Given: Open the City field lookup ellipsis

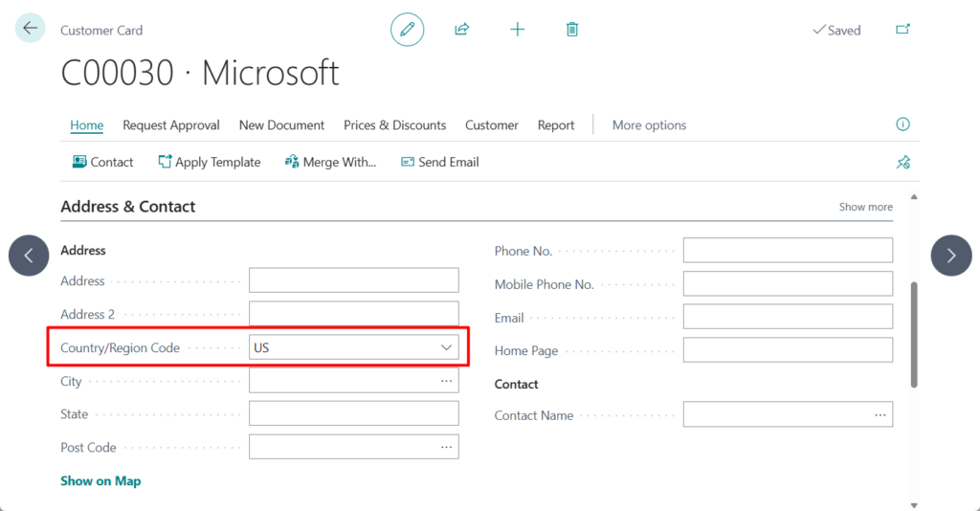Looking at the screenshot, I should click(x=446, y=381).
